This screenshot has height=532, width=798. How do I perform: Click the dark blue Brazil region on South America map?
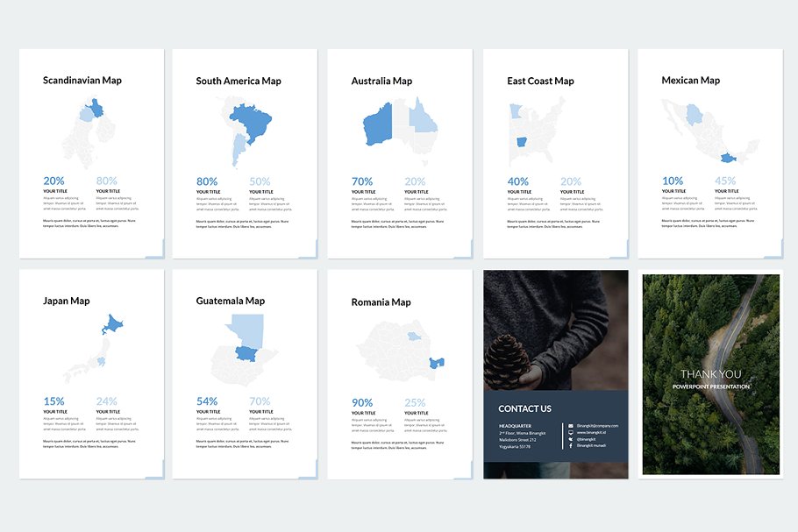(x=249, y=124)
